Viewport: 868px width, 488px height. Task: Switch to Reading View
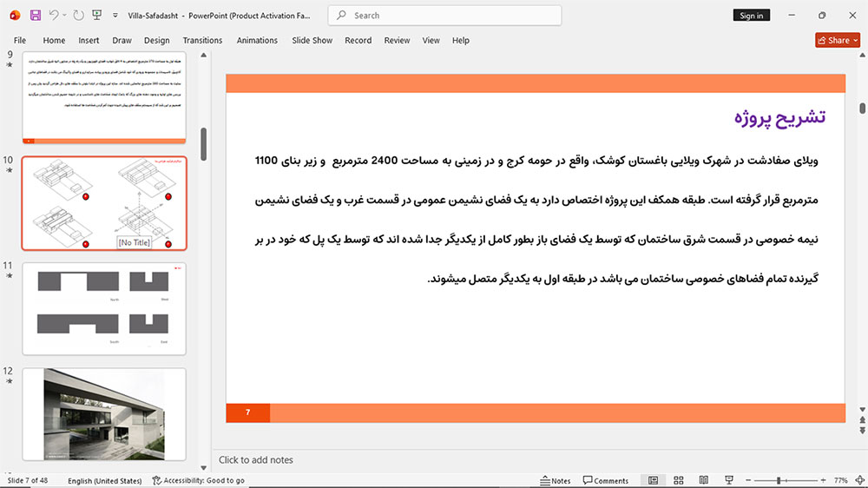point(704,480)
